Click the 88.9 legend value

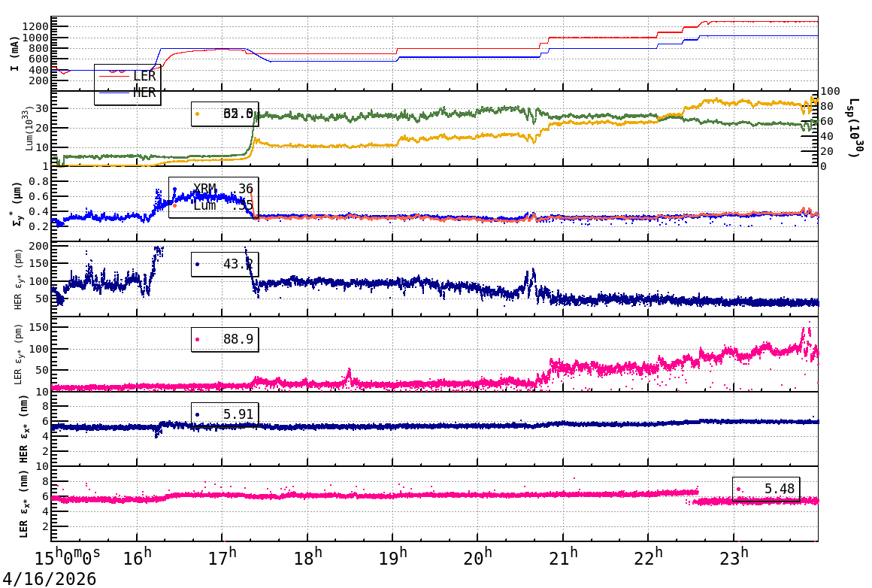pos(238,339)
